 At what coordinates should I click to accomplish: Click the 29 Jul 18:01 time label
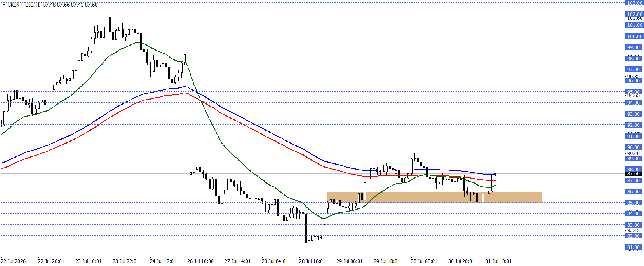pyautogui.click(x=386, y=261)
